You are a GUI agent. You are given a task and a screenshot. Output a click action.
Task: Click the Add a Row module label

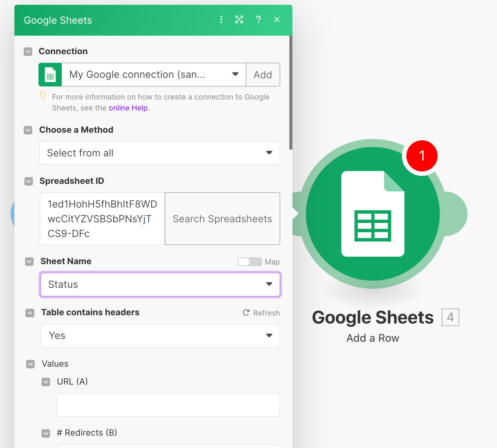[x=373, y=338]
